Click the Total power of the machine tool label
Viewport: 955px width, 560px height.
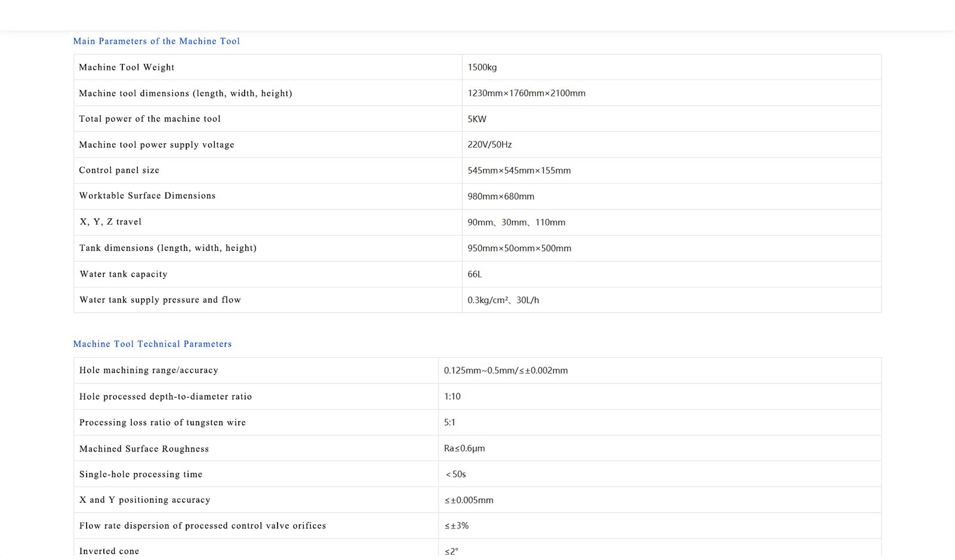[x=150, y=119]
